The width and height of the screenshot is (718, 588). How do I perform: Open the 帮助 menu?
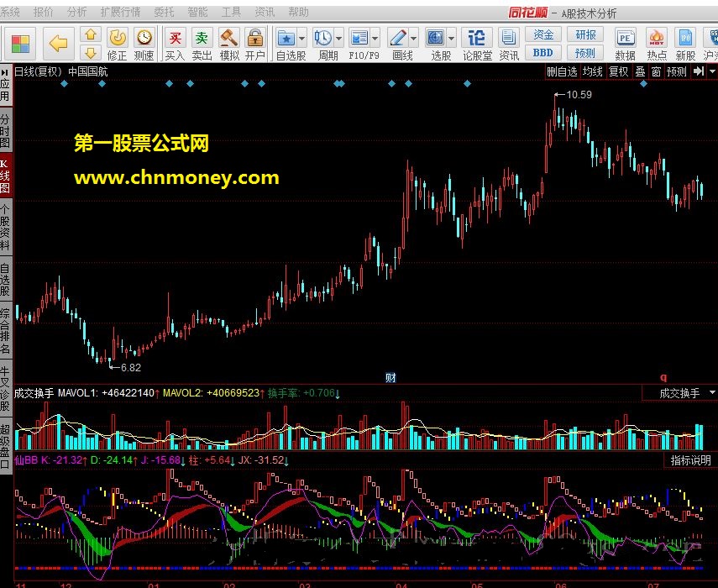[x=298, y=13]
